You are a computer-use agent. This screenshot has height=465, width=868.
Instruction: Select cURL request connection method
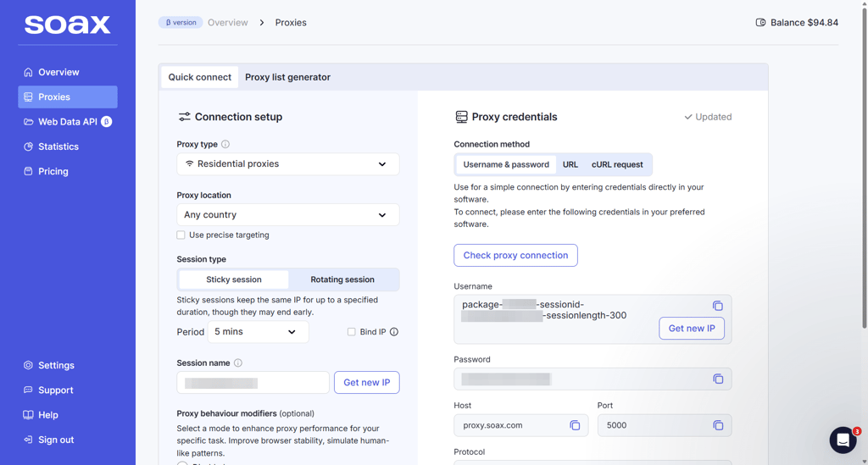click(x=617, y=165)
